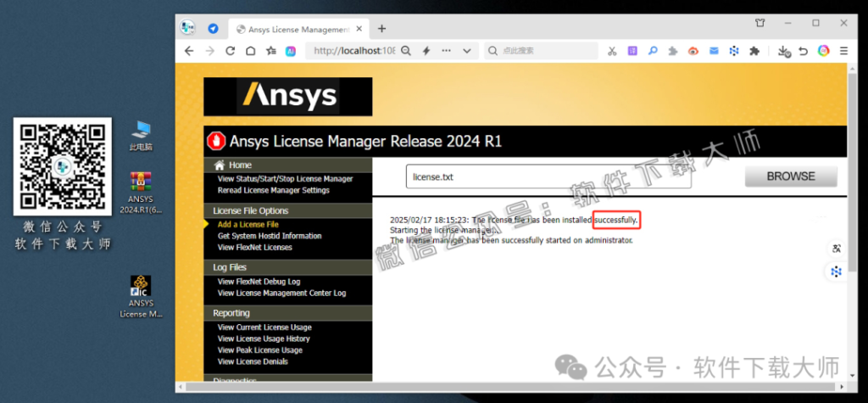Click the address bar showing localhost

[x=353, y=51]
